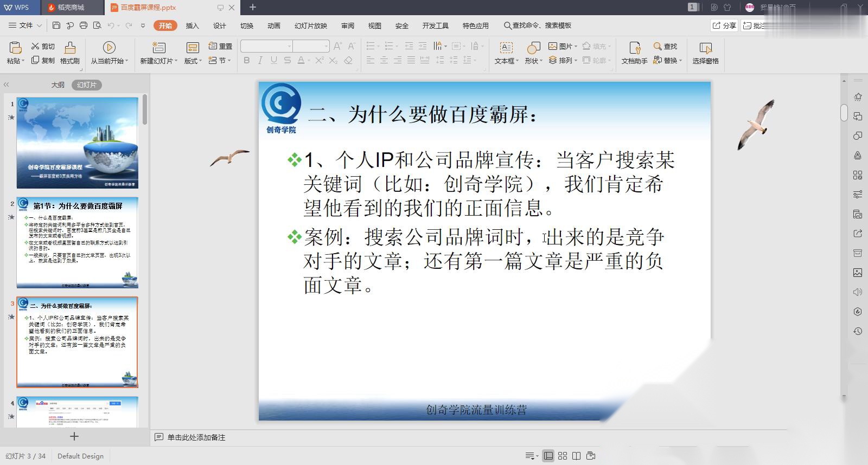Select slide 2 thumbnail 第1节
Screen dimensions: 868x465
tap(78, 243)
